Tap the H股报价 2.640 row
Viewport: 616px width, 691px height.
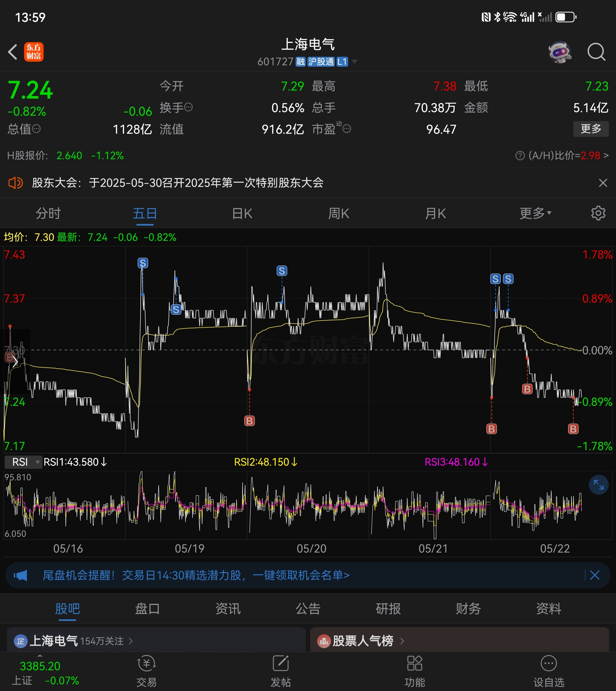point(65,156)
